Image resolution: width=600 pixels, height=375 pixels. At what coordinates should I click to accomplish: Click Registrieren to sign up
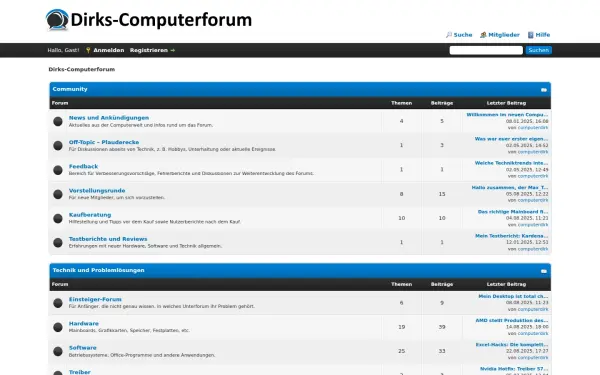148,50
